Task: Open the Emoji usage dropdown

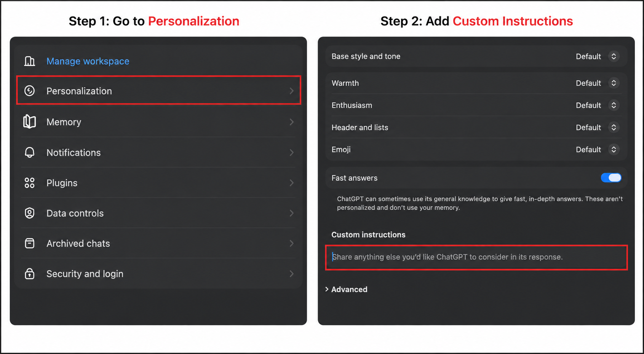Action: point(597,150)
